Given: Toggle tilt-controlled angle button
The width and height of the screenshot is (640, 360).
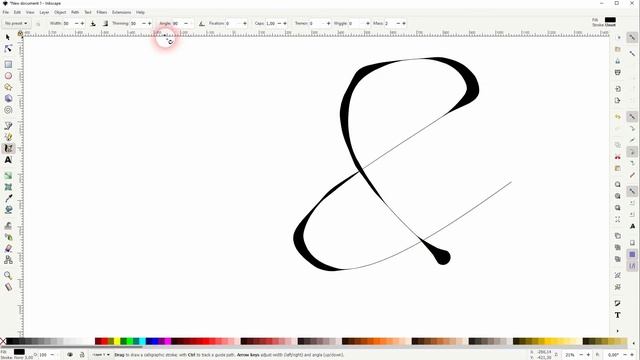Looking at the screenshot, I should [x=202, y=24].
